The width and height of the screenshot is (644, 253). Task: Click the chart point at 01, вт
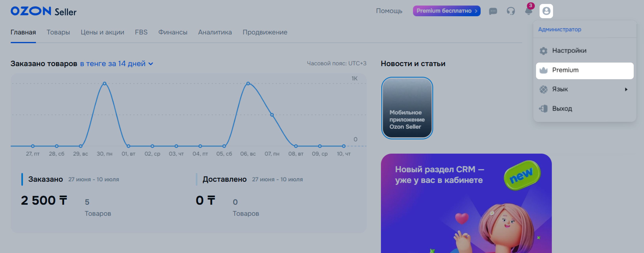point(129,146)
